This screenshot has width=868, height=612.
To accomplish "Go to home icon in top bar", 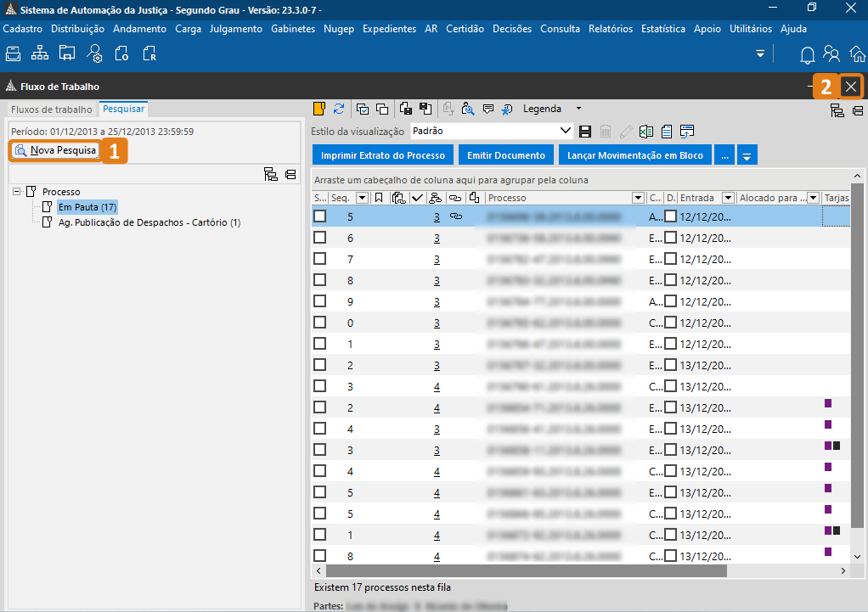I will [x=858, y=54].
